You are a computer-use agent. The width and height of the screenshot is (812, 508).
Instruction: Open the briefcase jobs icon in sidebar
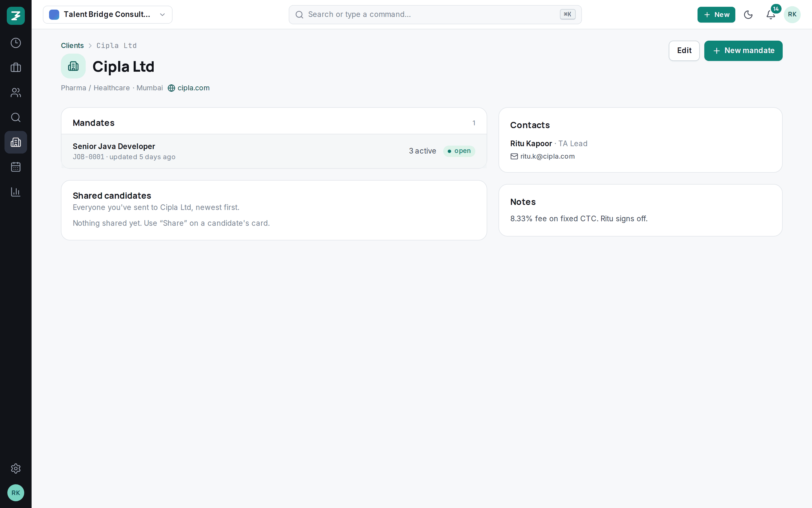[x=16, y=67]
